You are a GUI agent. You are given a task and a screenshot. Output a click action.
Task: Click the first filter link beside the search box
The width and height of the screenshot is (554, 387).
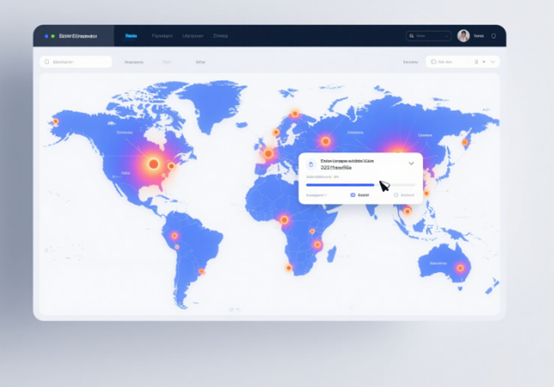pos(134,62)
